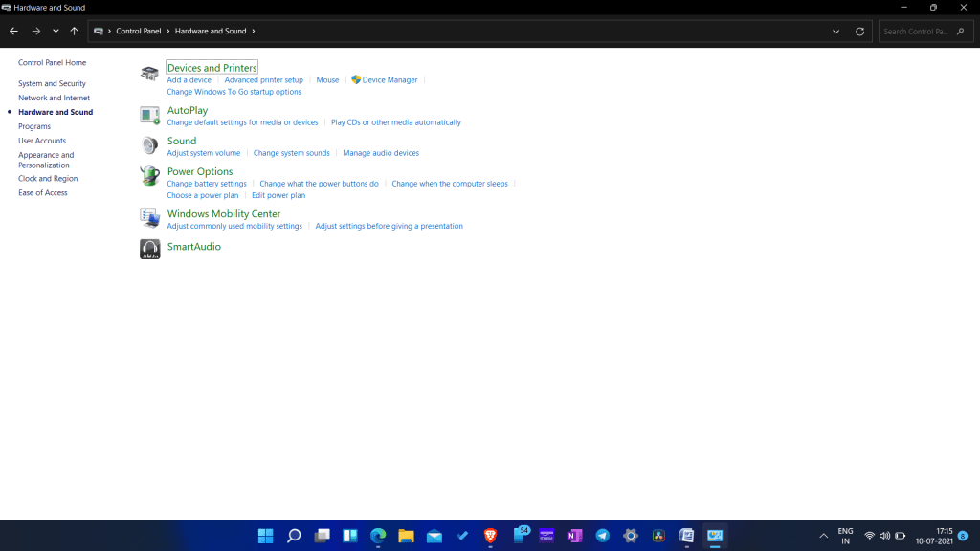Viewport: 980px width, 551px height.
Task: Open the Windows Mobility Center icon
Action: (149, 218)
